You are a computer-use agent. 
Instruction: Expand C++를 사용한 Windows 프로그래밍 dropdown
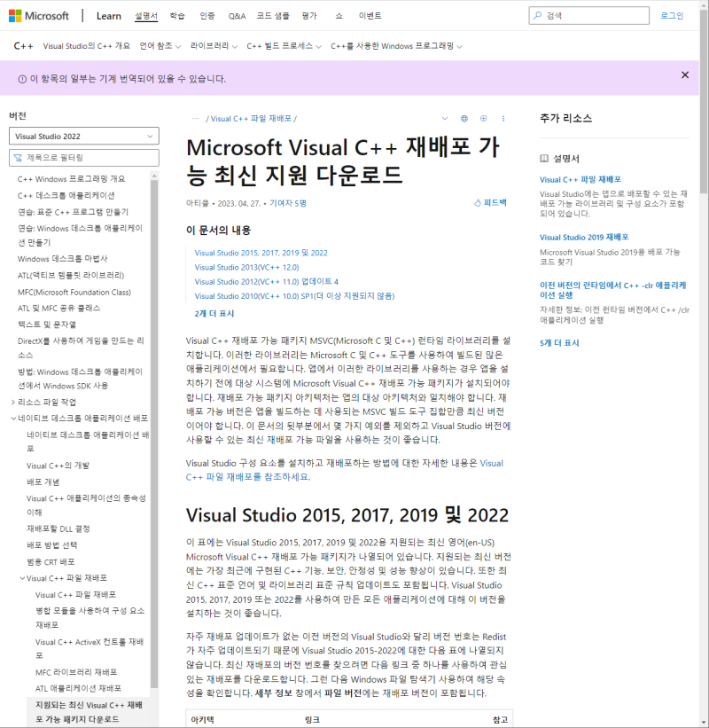(x=397, y=46)
